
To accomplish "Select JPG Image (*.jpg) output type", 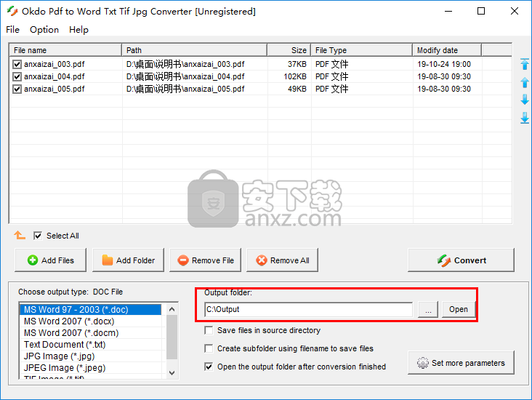I will coord(91,356).
